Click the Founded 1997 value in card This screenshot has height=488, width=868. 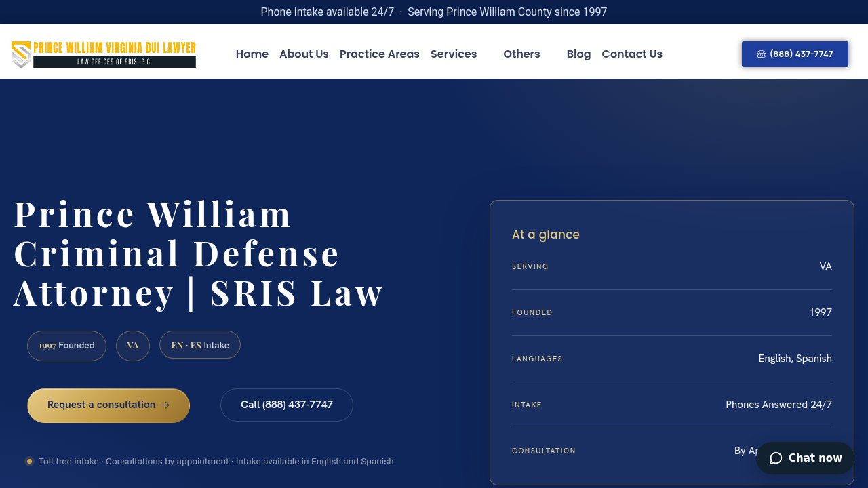[x=821, y=312]
